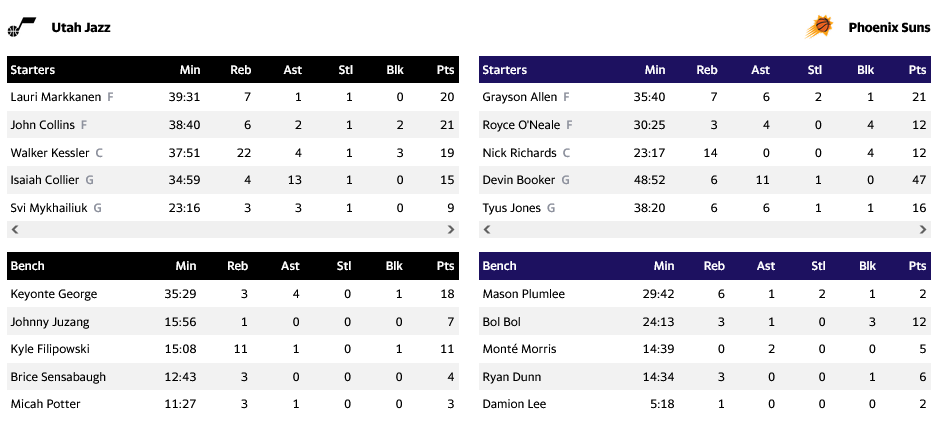Open Devin Booker's player profile
The height and width of the screenshot is (424, 940).
click(519, 180)
